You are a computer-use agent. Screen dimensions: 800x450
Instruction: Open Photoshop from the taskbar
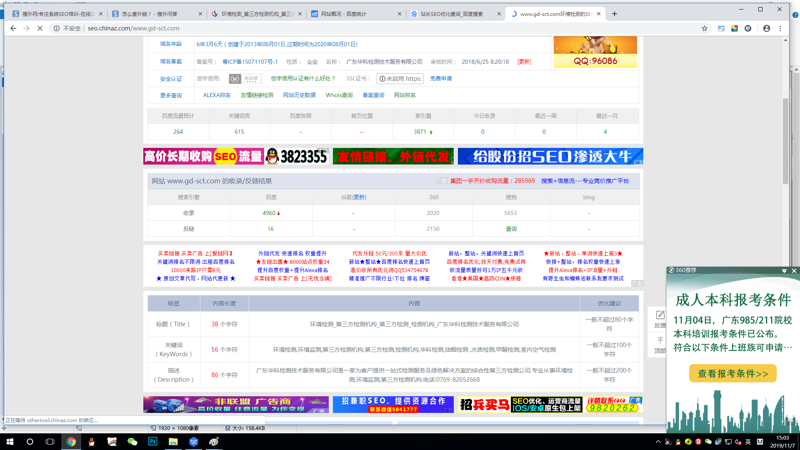click(x=153, y=441)
